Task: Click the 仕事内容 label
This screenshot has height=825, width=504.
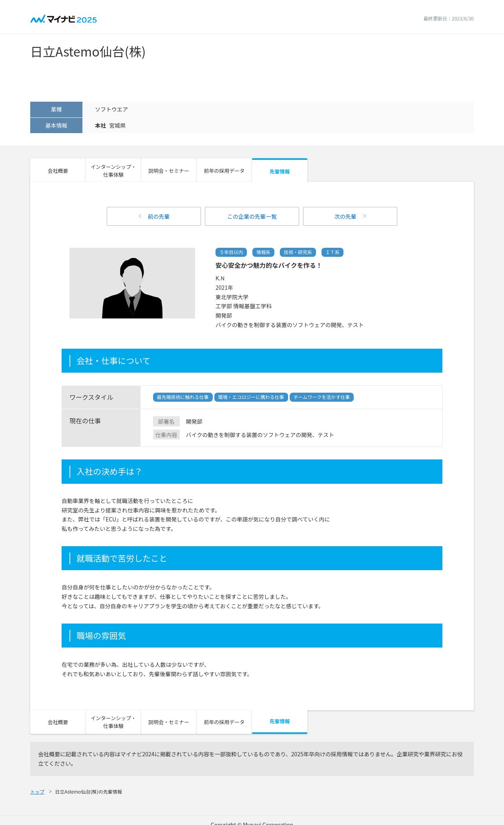Action: (x=166, y=435)
